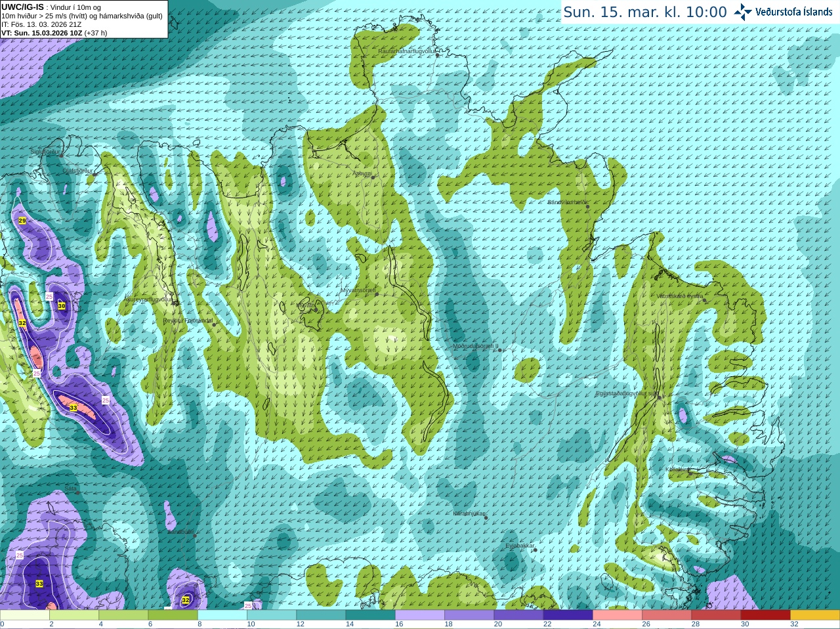Click the teal 12–14 legend swatch
This screenshot has width=840, height=629.
[x=321, y=615]
